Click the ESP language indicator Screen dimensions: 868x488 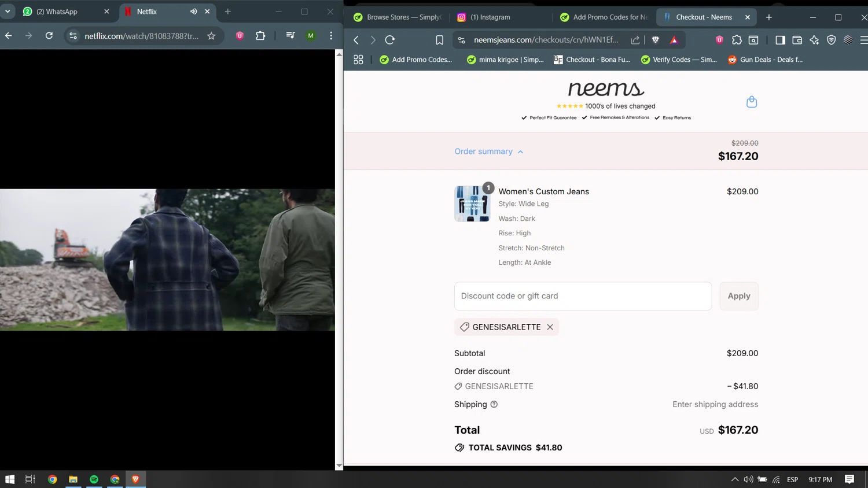click(x=793, y=479)
